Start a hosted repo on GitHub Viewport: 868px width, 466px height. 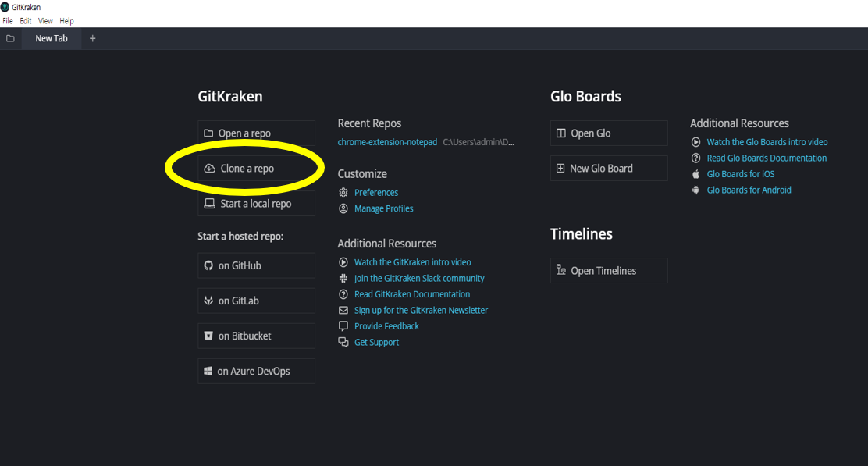tap(256, 265)
